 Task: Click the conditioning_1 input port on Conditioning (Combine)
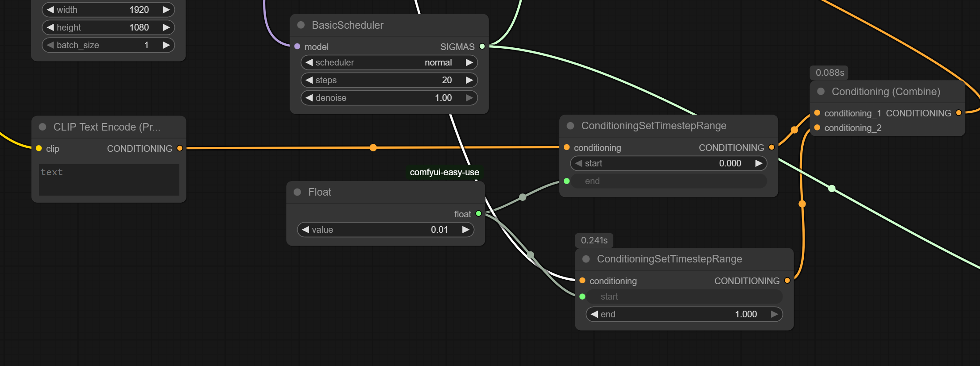pos(817,113)
